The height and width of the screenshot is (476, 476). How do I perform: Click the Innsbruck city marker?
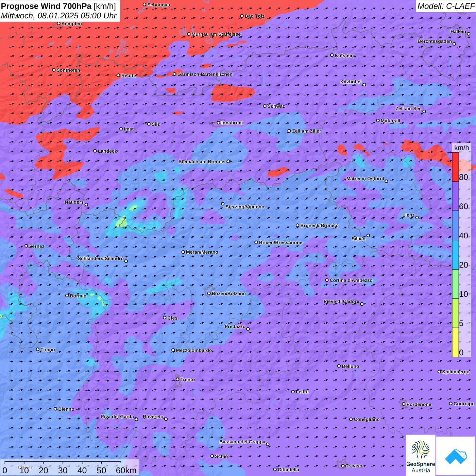[x=219, y=123]
